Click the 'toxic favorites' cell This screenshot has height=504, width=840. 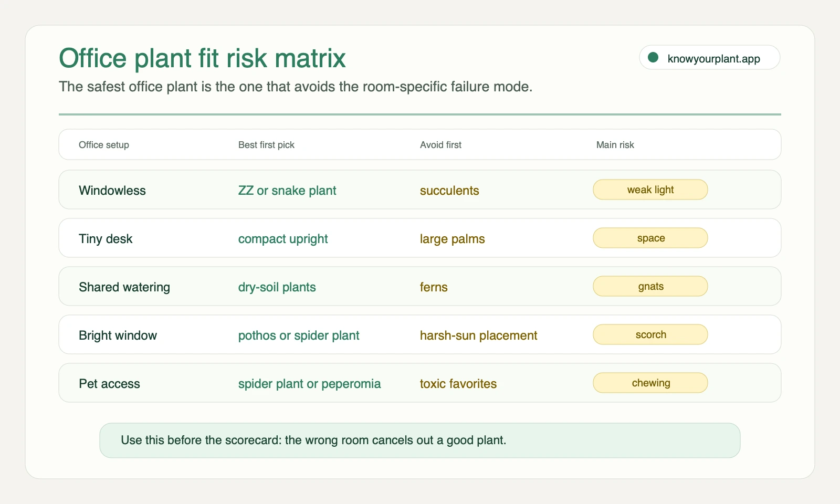(458, 384)
